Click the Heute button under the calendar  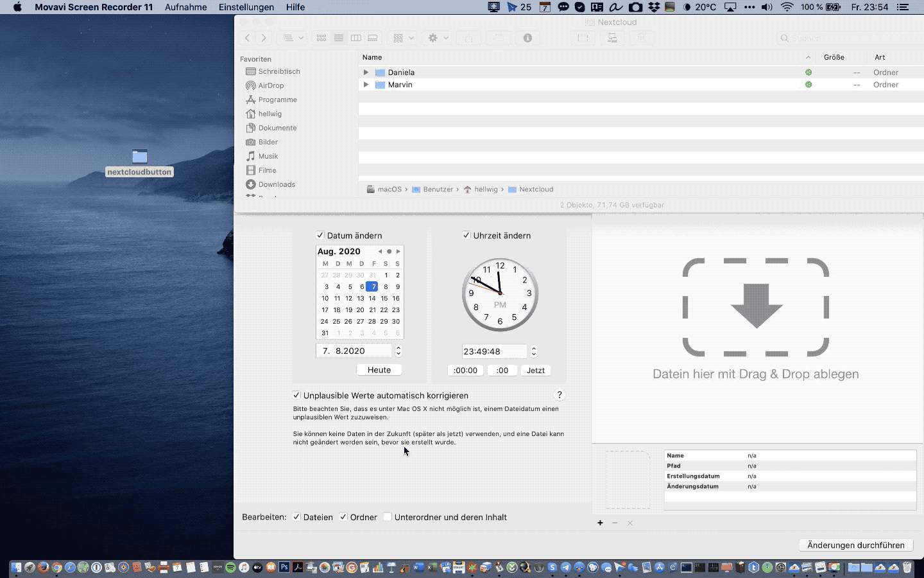pyautogui.click(x=379, y=370)
